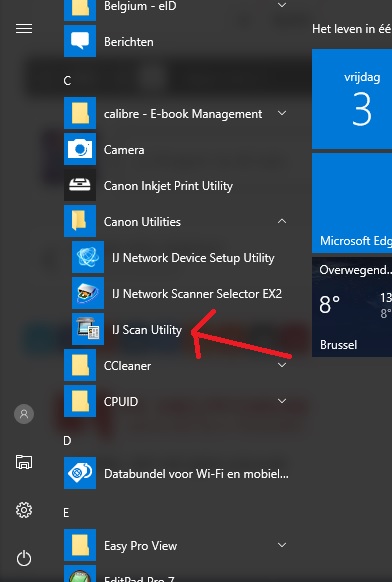Open the Settings gear icon

(x=24, y=510)
